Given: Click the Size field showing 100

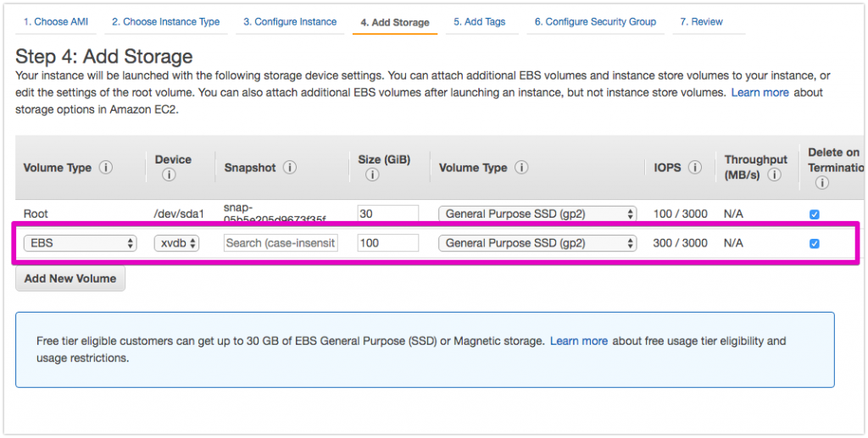Looking at the screenshot, I should (387, 243).
